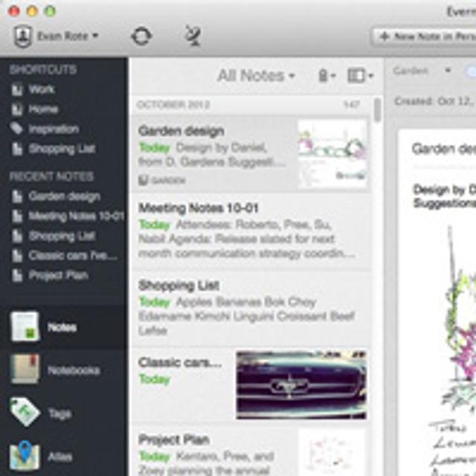Open Meeting Notes 10-01 in Recent Notes
Viewport: 476px width, 476px height.
(x=68, y=216)
